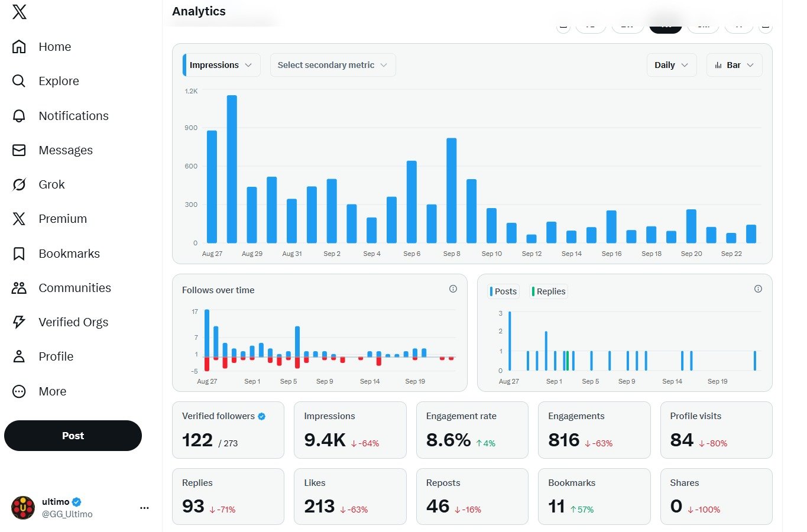807x532 pixels.
Task: Go to Profile in the sidebar
Action: tap(56, 356)
